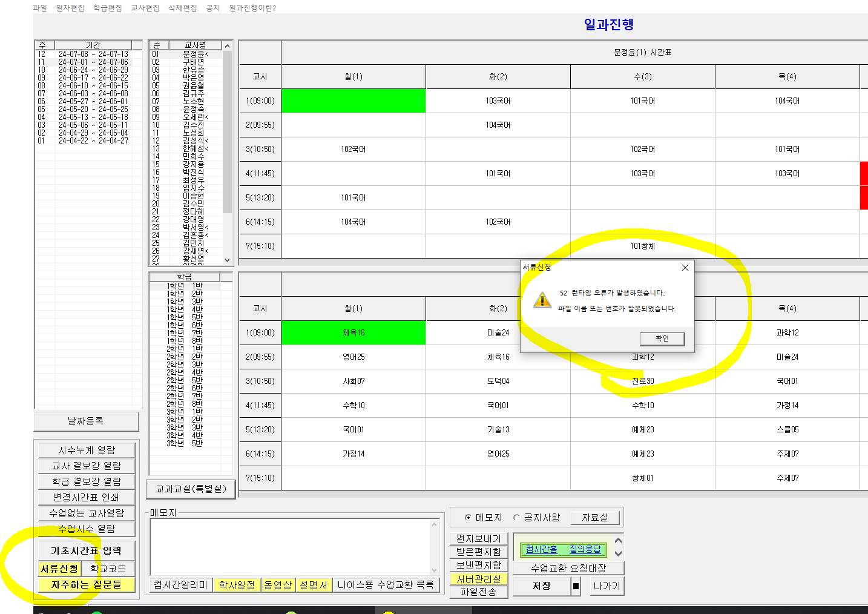Open the 서버관리실 button
The image size is (868, 614).
pyautogui.click(x=478, y=579)
